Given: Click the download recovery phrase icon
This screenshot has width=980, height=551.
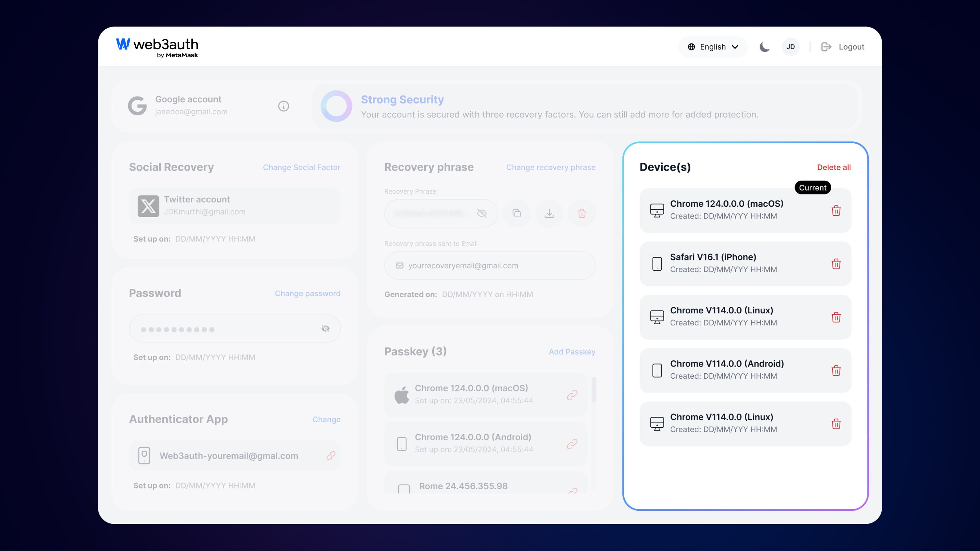Looking at the screenshot, I should [x=549, y=213].
